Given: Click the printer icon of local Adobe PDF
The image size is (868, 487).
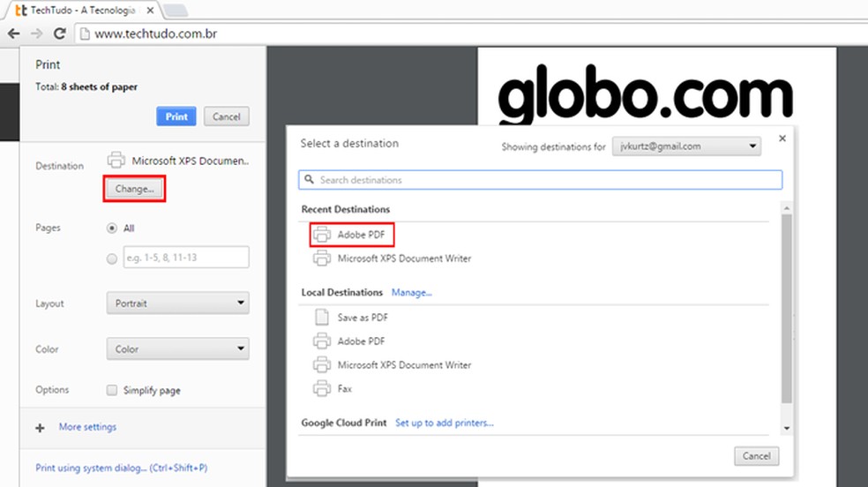Looking at the screenshot, I should point(322,341).
